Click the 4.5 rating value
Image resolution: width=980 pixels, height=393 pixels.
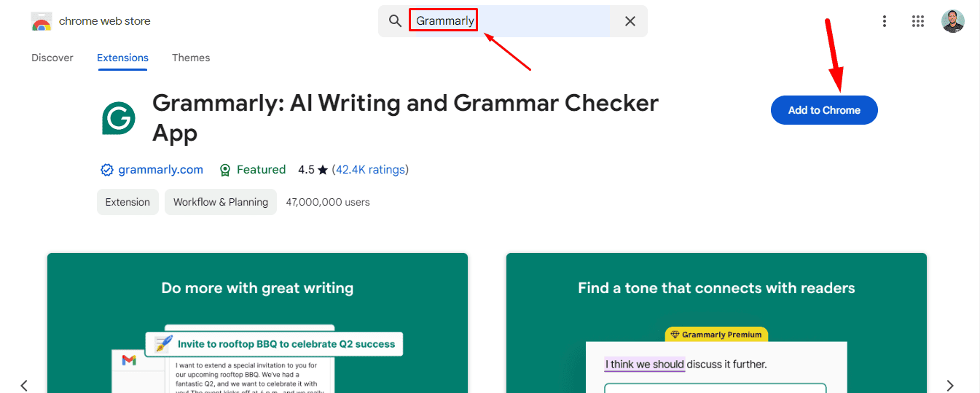306,170
